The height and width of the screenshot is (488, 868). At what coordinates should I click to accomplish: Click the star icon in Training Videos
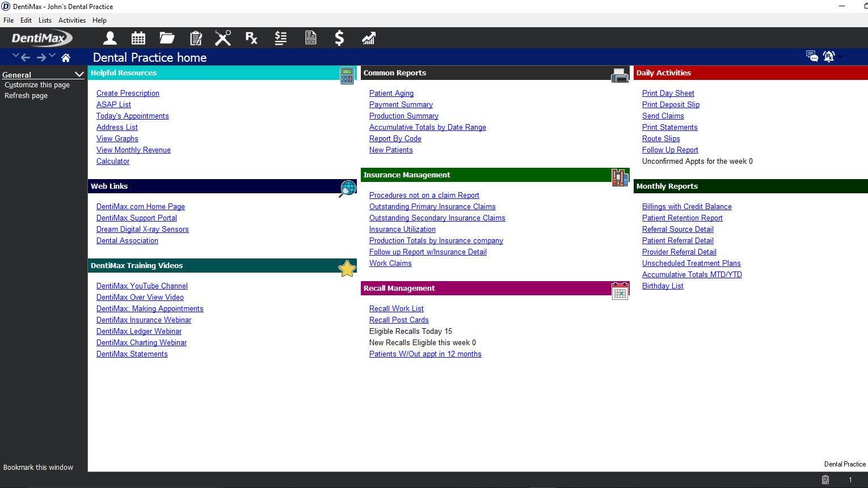[347, 268]
